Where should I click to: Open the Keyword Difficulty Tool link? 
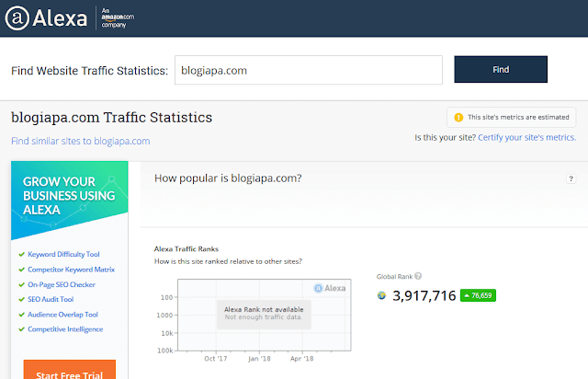click(x=63, y=254)
